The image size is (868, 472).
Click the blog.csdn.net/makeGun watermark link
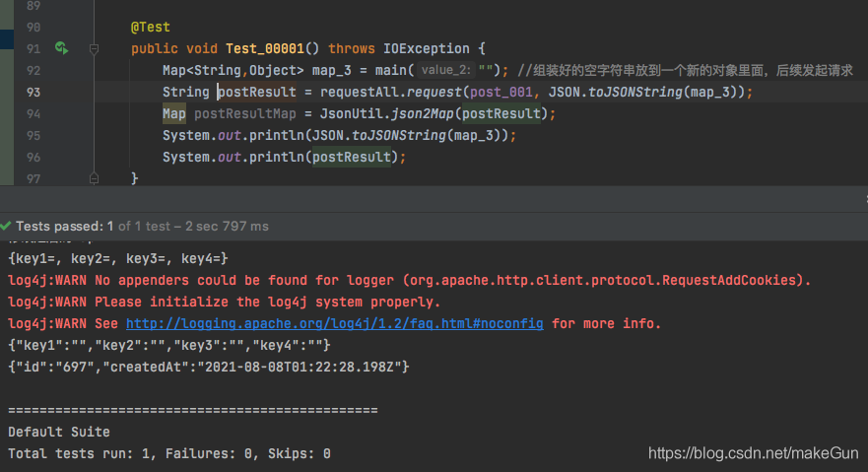tap(754, 453)
